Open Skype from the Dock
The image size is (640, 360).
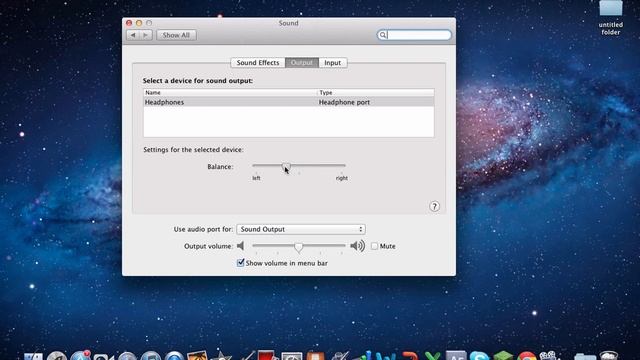(x=479, y=355)
